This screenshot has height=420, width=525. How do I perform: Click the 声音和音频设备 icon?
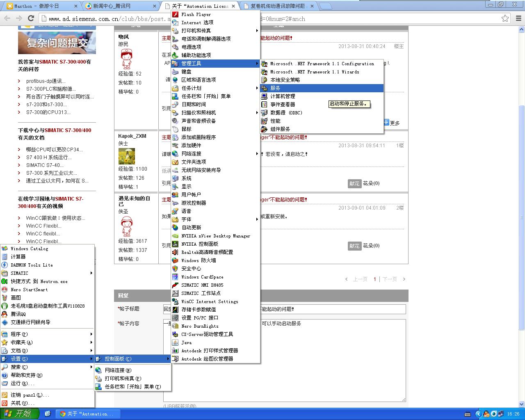(x=175, y=121)
